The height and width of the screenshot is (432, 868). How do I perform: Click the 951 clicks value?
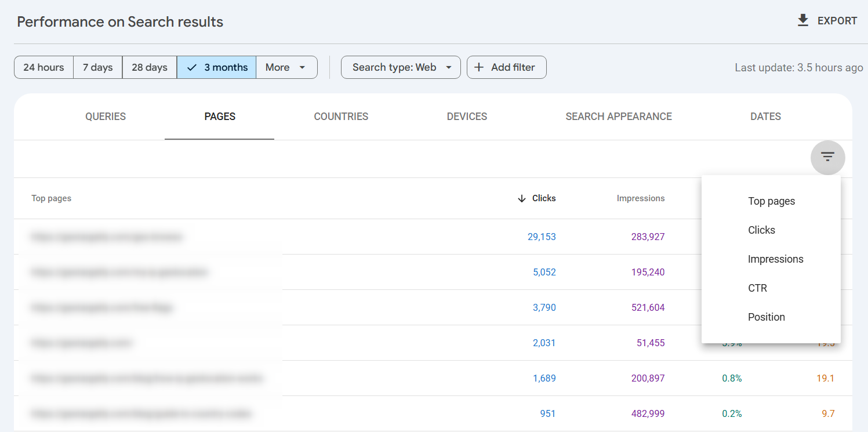point(547,413)
